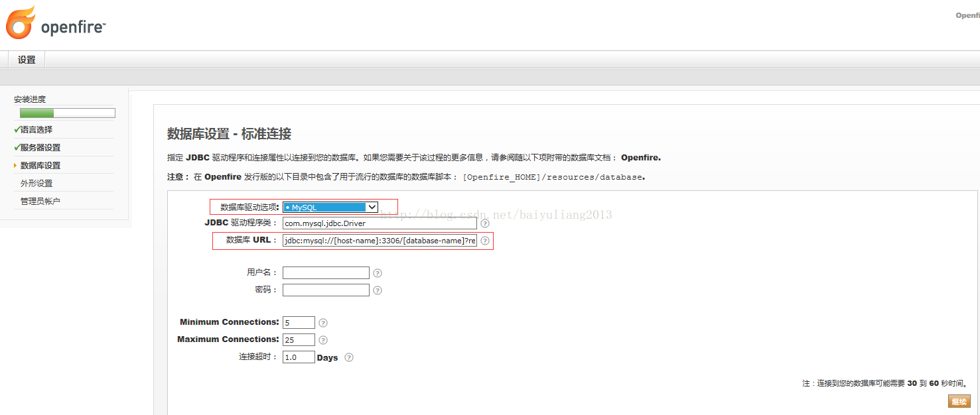This screenshot has height=415, width=980.
Task: Open help icon beside 连接超时 Days
Action: pos(349,357)
